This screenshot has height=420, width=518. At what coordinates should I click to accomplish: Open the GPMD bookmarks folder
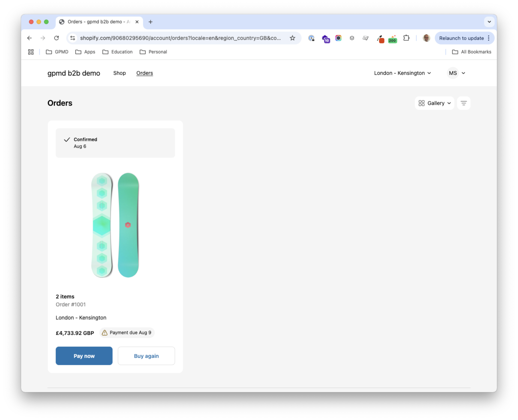(57, 52)
